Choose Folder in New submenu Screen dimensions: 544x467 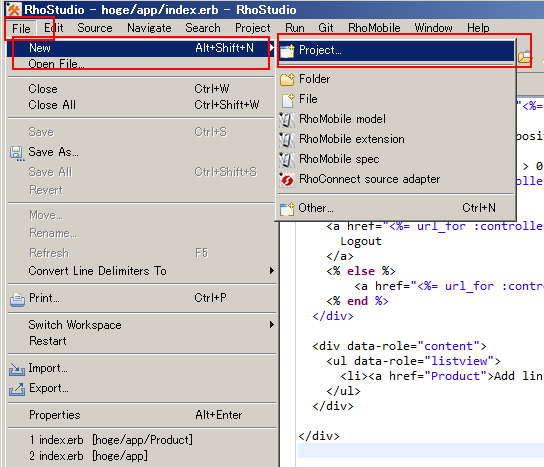pos(396,79)
